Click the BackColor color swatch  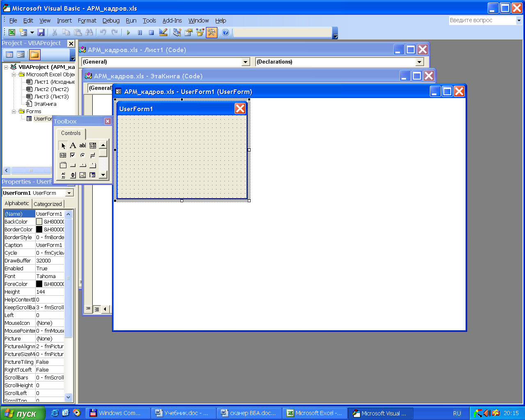coord(39,222)
